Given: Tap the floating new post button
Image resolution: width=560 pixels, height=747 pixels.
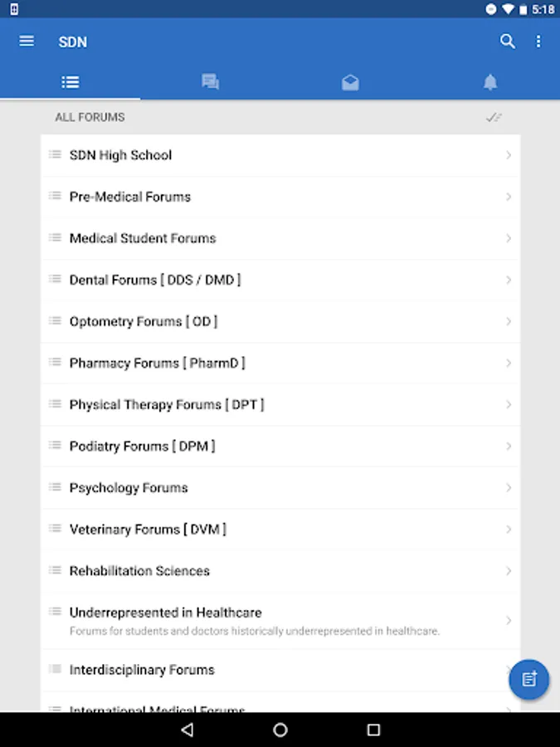Looking at the screenshot, I should 529,679.
